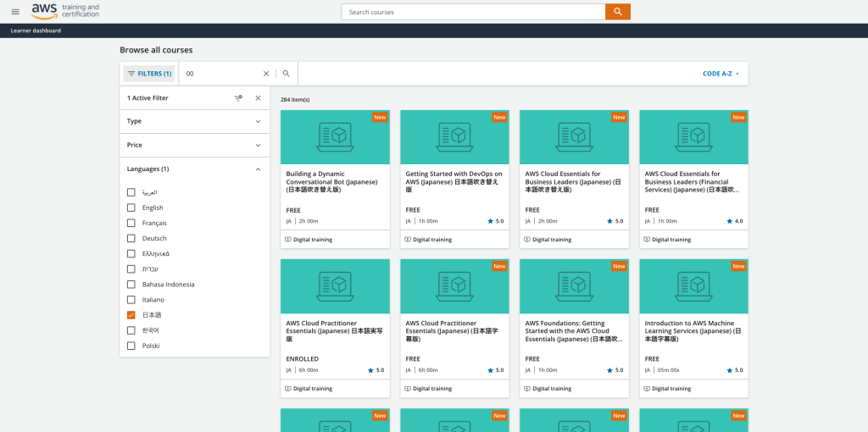Viewport: 868px width, 432px height.
Task: Click the magnifier icon in the filter bar
Action: click(287, 74)
